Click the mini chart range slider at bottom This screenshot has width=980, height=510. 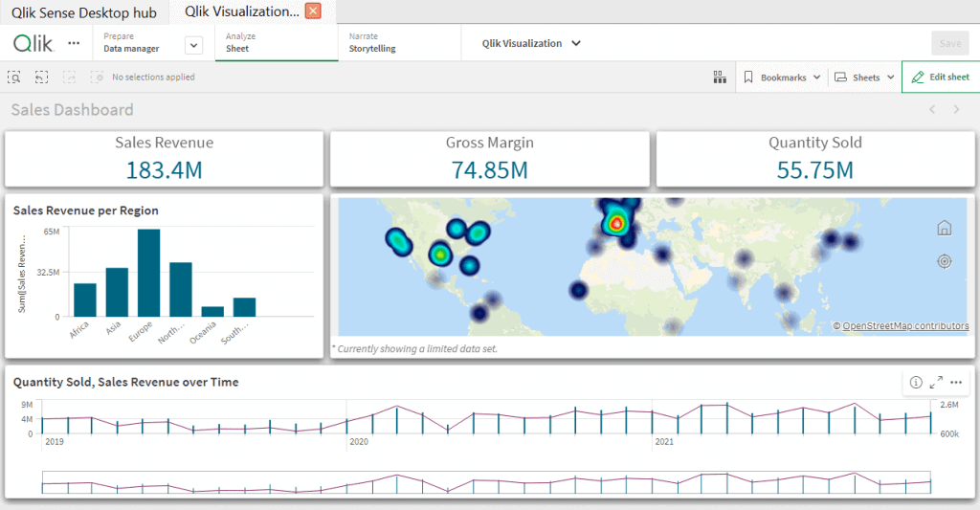click(486, 482)
